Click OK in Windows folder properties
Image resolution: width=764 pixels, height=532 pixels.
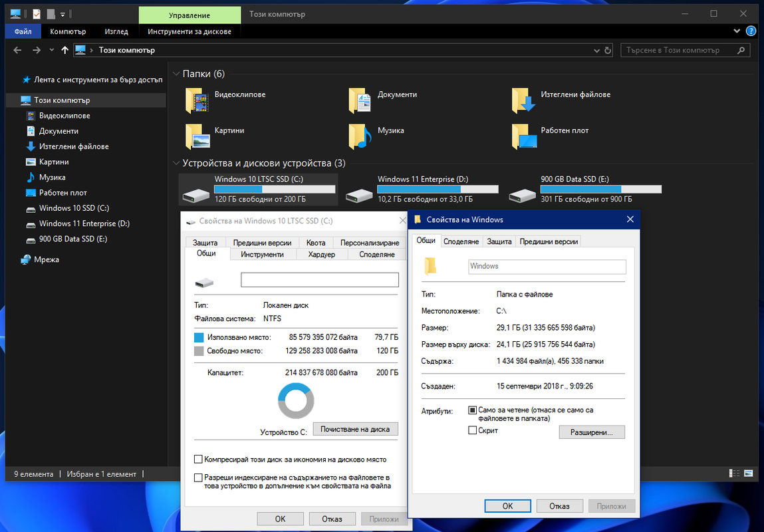click(x=508, y=506)
